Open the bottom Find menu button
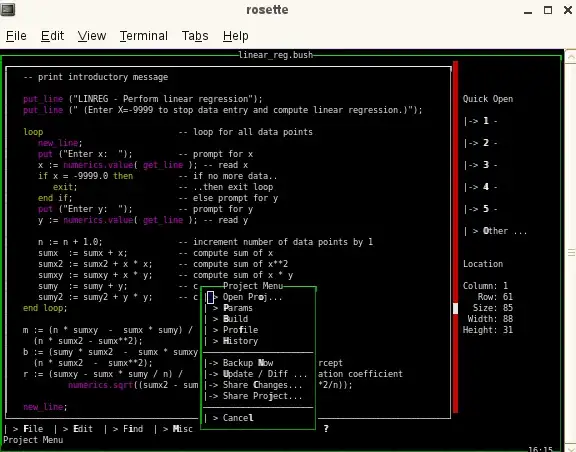This screenshot has width=576, height=452. pos(123,429)
